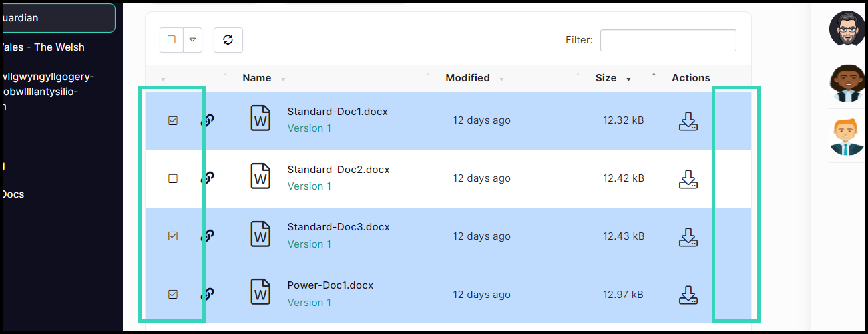Viewport: 868px width, 334px height.
Task: Toggle the select-all checkbox in toolbar
Action: 172,40
